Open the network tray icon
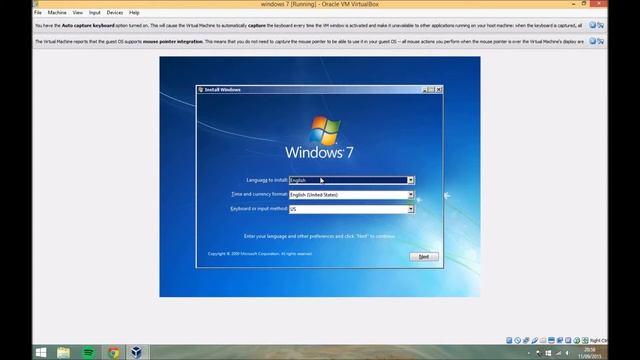640x360 pixels. [x=558, y=353]
